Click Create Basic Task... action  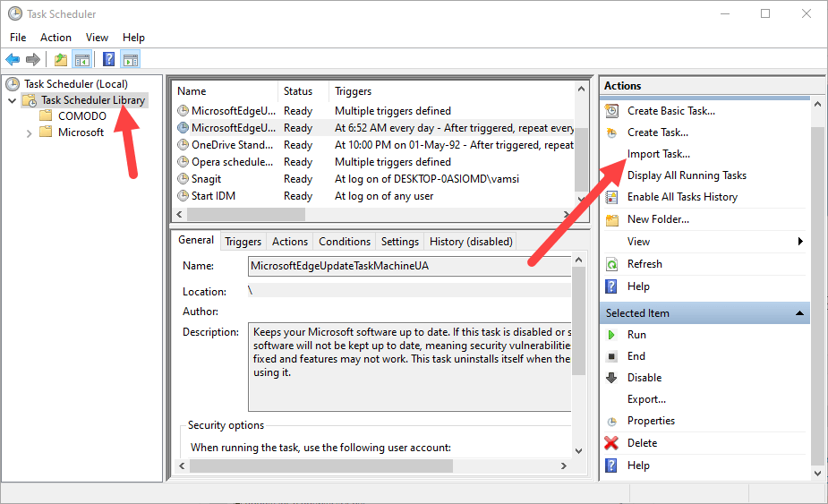671,111
